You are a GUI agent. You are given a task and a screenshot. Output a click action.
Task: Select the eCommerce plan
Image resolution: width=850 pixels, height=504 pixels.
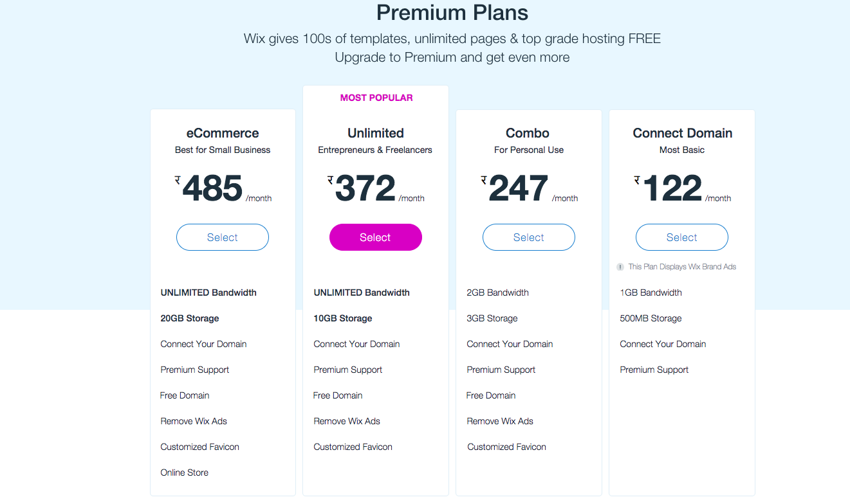[x=223, y=237]
